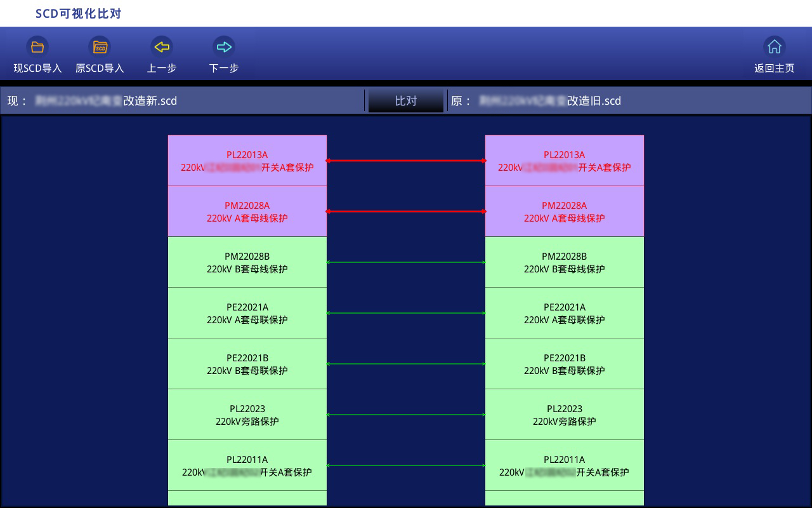
Task: Select left PL22011A device block
Action: point(247,465)
